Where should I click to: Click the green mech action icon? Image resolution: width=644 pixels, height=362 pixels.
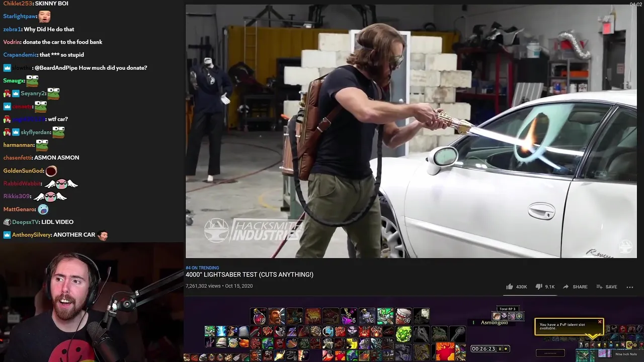(x=385, y=316)
